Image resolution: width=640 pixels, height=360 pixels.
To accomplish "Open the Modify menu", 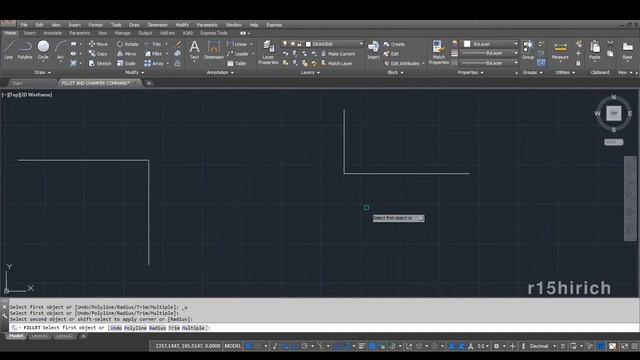I will [x=182, y=25].
